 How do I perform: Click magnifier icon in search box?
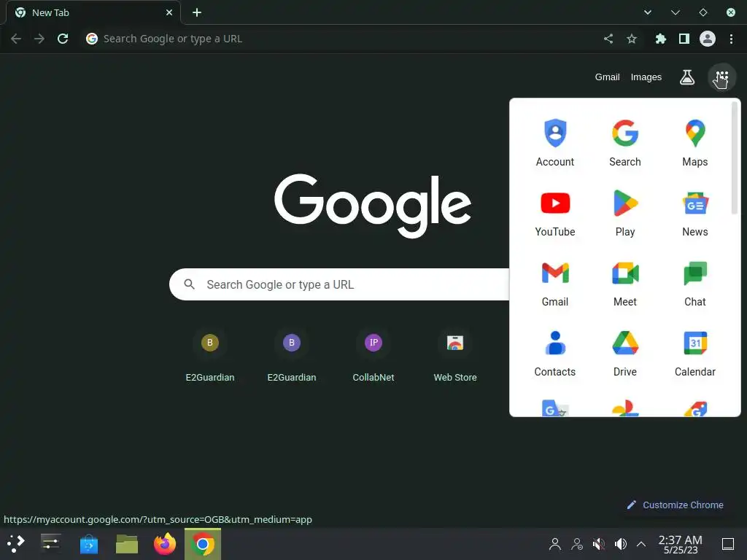(189, 284)
